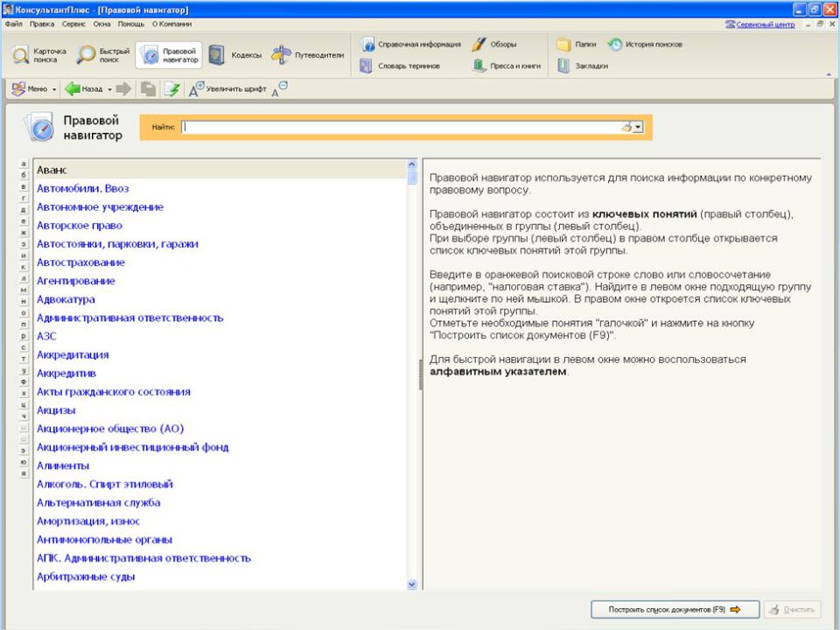
Task: Open Карточка поиска search card
Action: tap(39, 55)
